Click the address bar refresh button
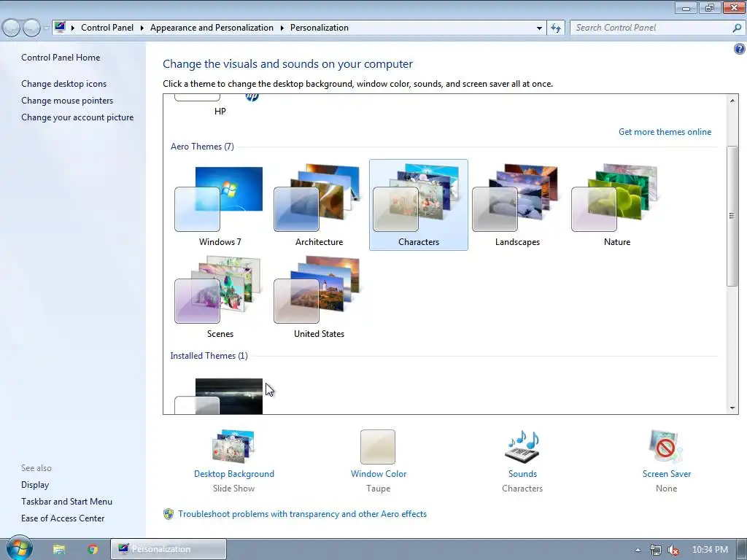The height and width of the screenshot is (560, 747). click(x=555, y=28)
